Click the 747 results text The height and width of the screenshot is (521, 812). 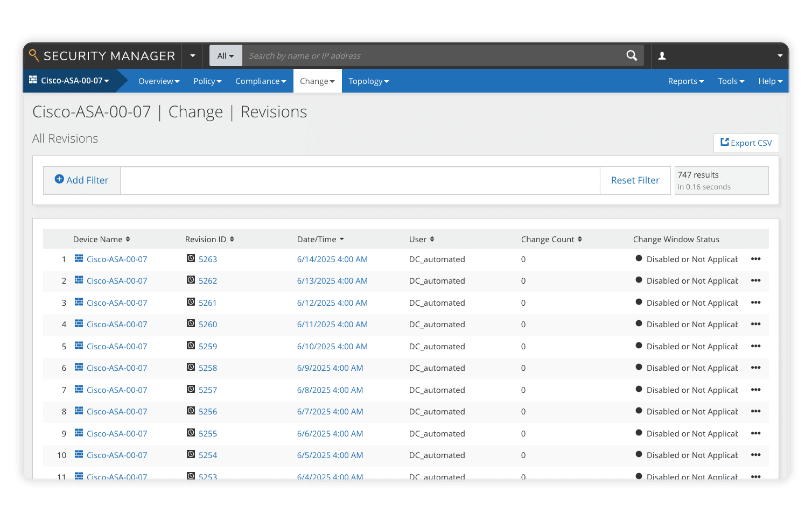pos(698,175)
